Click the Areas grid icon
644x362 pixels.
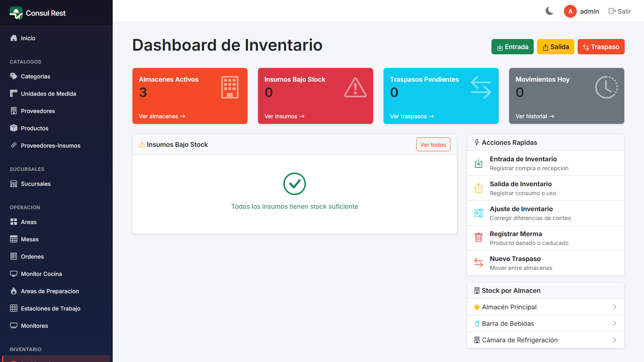[x=14, y=222]
